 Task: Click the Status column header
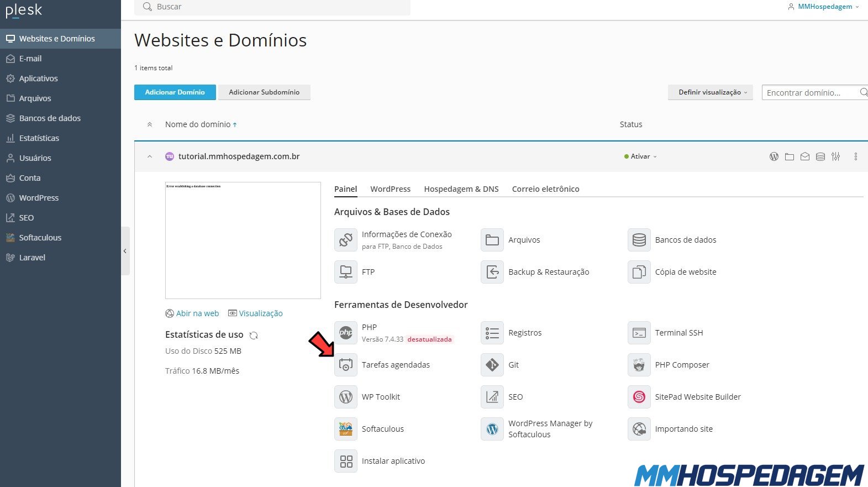tap(631, 124)
